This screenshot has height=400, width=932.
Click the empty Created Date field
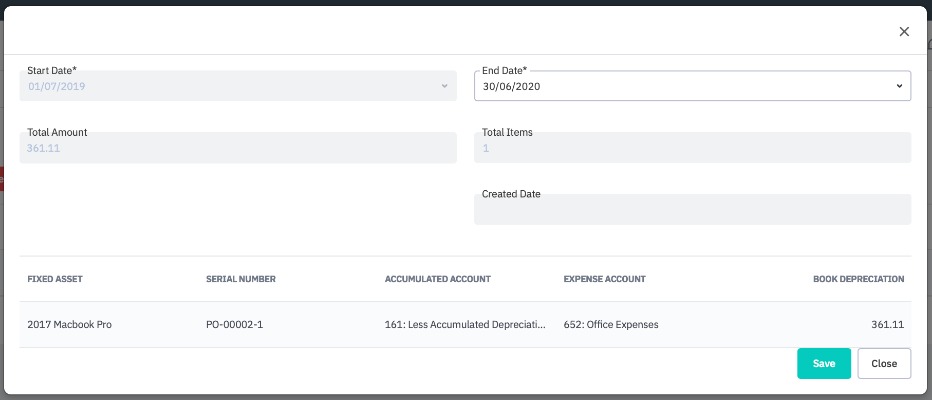pyautogui.click(x=692, y=210)
